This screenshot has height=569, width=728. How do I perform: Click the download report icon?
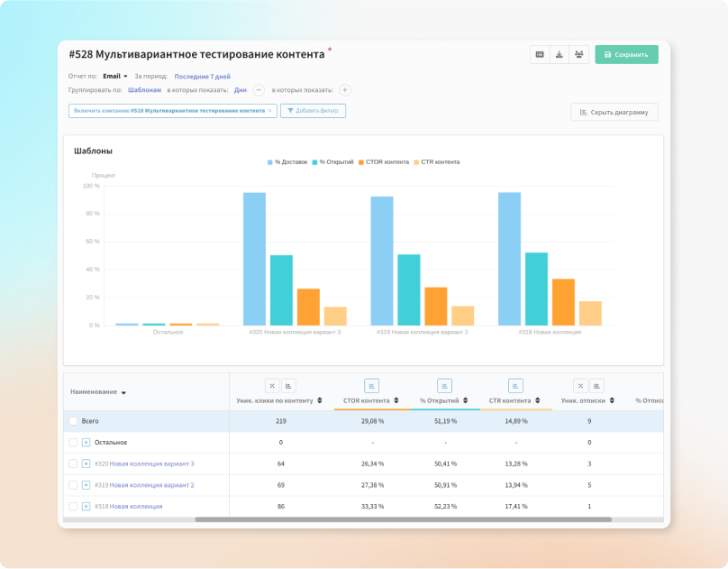tap(559, 54)
